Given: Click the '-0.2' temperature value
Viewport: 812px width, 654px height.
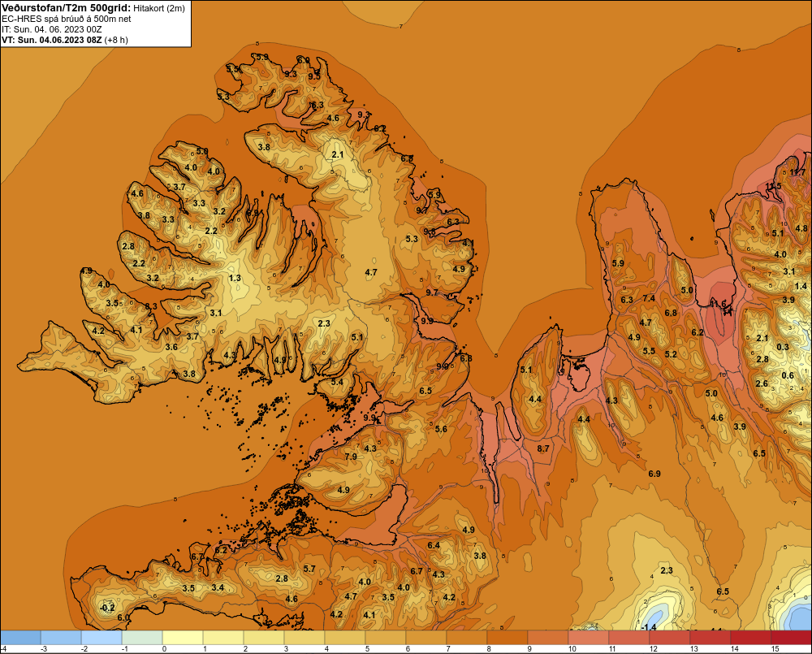Looking at the screenshot, I should pos(108,608).
